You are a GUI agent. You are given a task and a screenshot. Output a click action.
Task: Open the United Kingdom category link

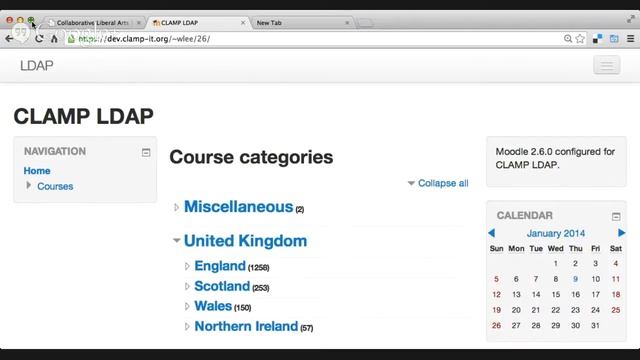pos(245,241)
